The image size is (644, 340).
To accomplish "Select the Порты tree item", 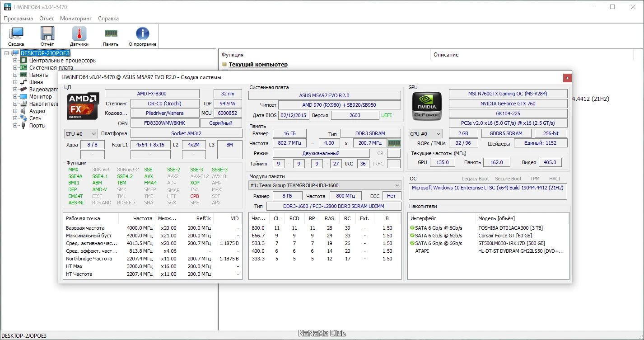I will click(x=37, y=126).
